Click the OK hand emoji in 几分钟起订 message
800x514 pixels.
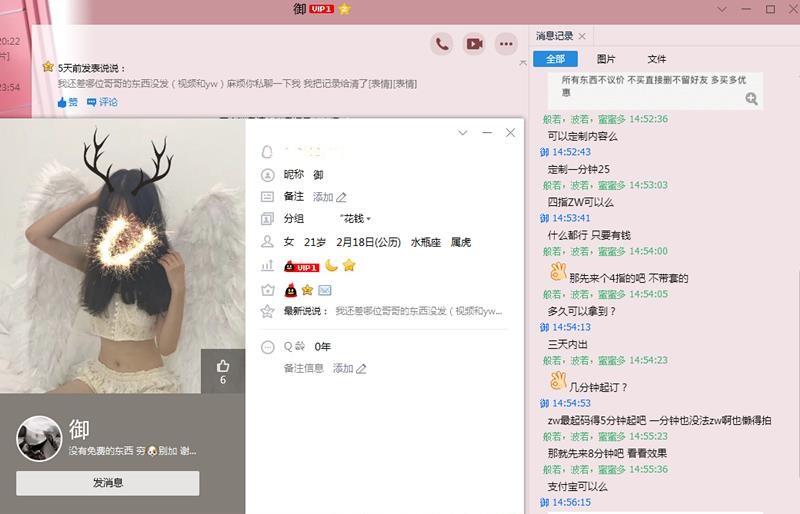click(558, 381)
